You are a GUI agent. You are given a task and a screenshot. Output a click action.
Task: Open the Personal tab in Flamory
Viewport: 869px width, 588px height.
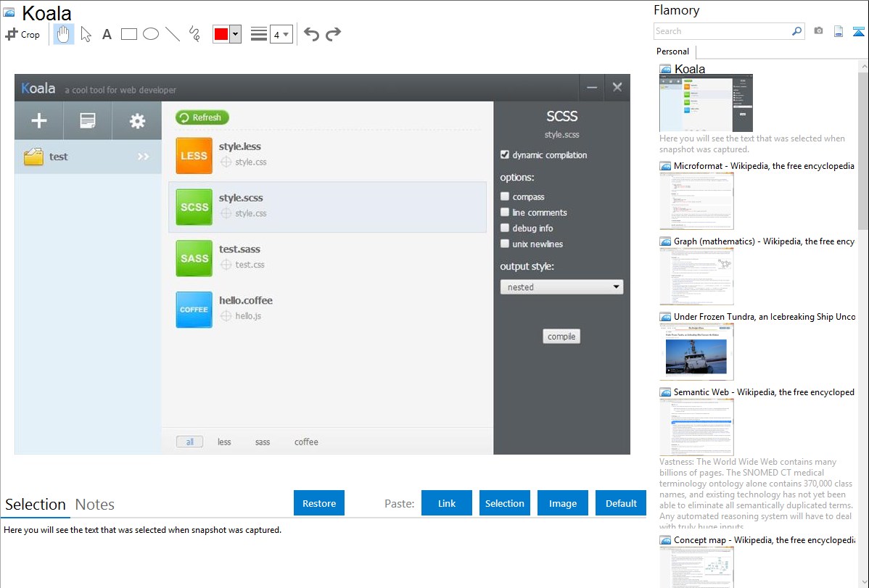tap(672, 51)
